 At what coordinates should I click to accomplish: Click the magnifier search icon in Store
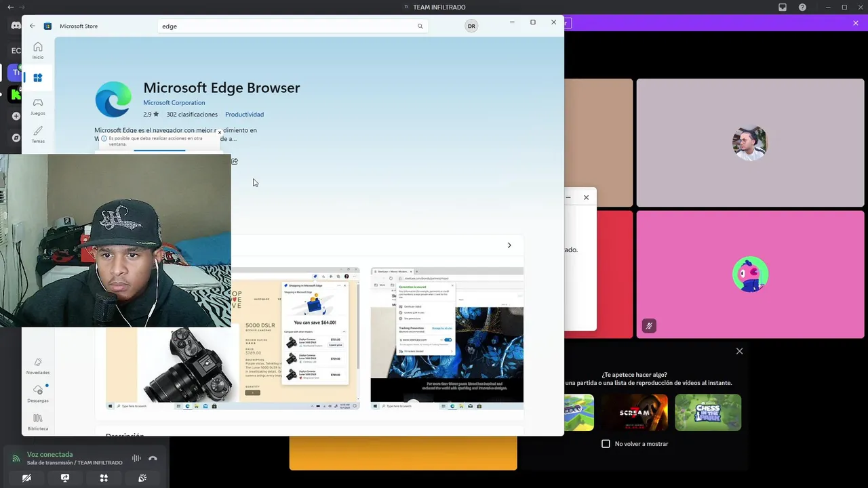420,26
